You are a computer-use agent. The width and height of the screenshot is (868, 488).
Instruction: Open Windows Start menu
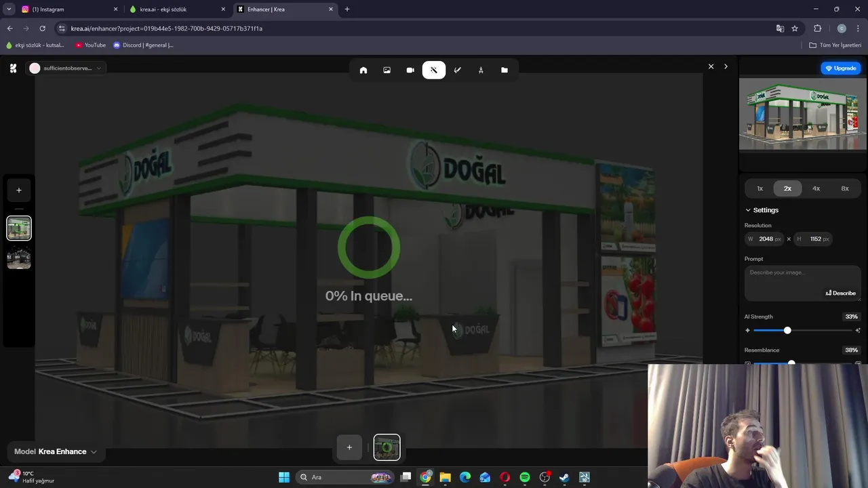pos(284,477)
